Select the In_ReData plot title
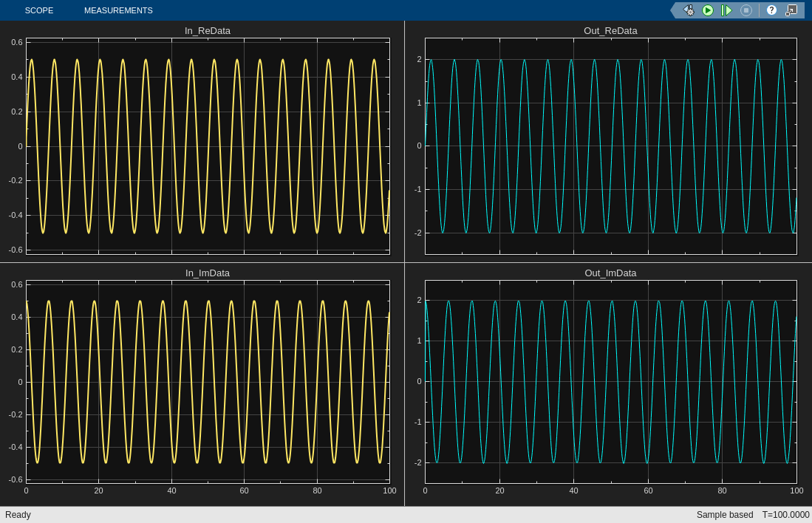The width and height of the screenshot is (812, 523). pyautogui.click(x=208, y=31)
